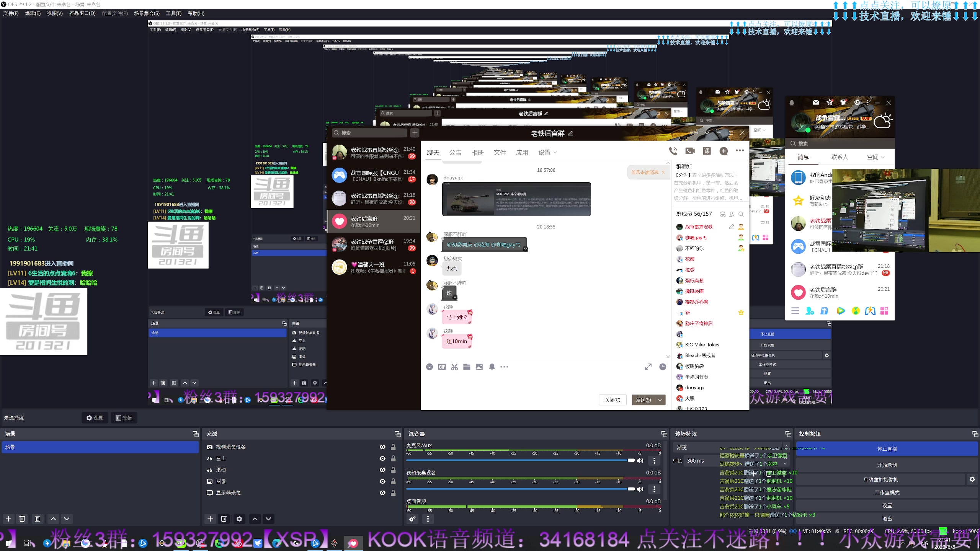Open advanced audio properties gears icon
980x551 pixels.
click(x=412, y=519)
